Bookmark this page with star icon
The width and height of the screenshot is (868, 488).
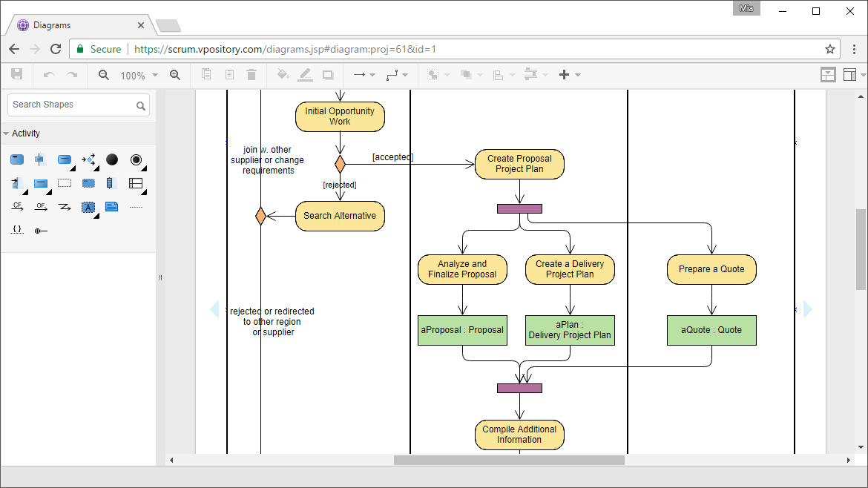tap(830, 49)
